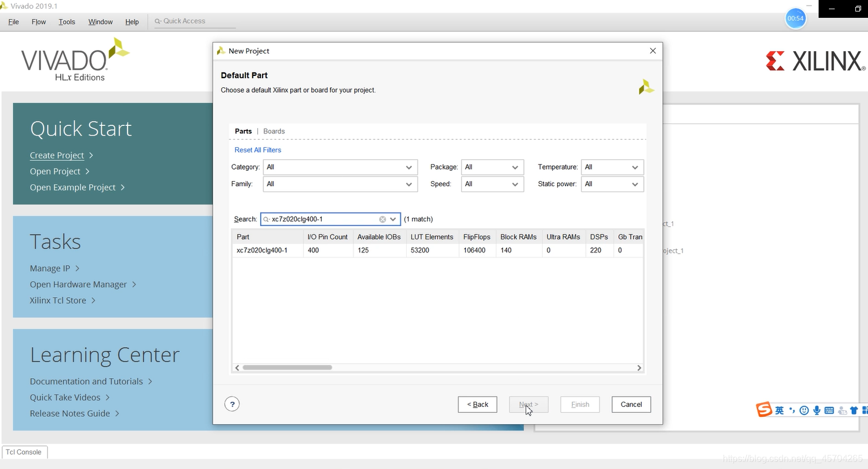Switch to the Boards tab
The height and width of the screenshot is (469, 868).
pos(274,131)
